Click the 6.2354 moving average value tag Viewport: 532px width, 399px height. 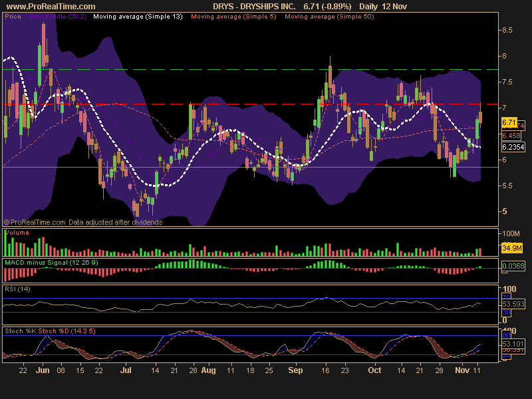[513, 147]
